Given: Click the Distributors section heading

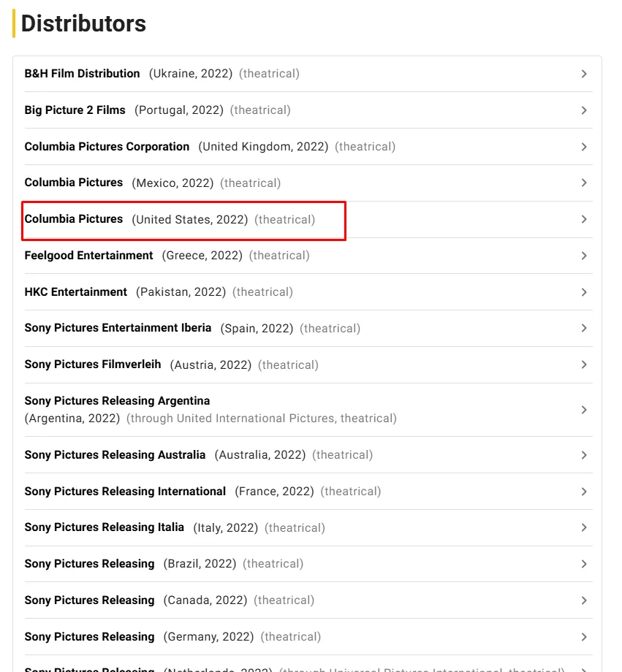Looking at the screenshot, I should pyautogui.click(x=83, y=23).
